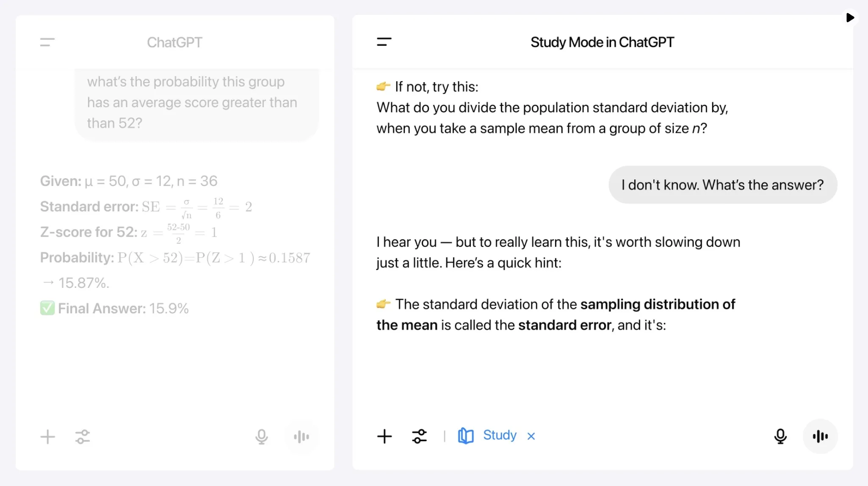The height and width of the screenshot is (486, 868).
Task: Click the ChatGPT title in left panel
Action: (x=174, y=42)
